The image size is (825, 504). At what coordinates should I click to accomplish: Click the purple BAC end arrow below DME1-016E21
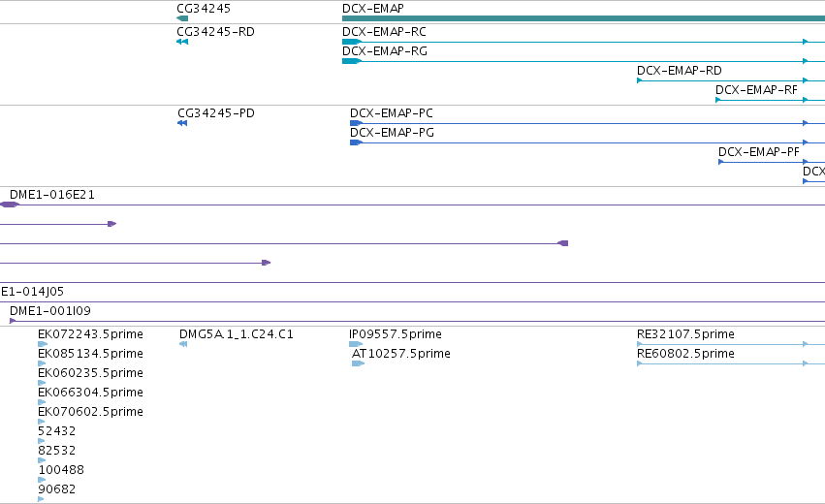(x=111, y=224)
